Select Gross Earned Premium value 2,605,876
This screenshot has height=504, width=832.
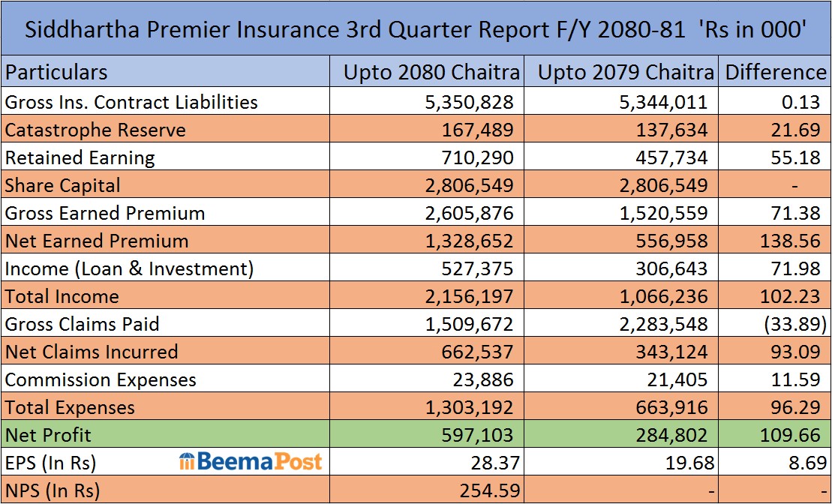(470, 213)
